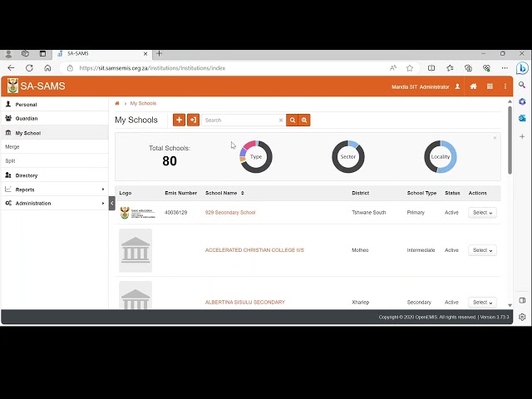Viewport: 532px width, 399px height.
Task: Open Edge sidebar settings gear
Action: [x=522, y=317]
